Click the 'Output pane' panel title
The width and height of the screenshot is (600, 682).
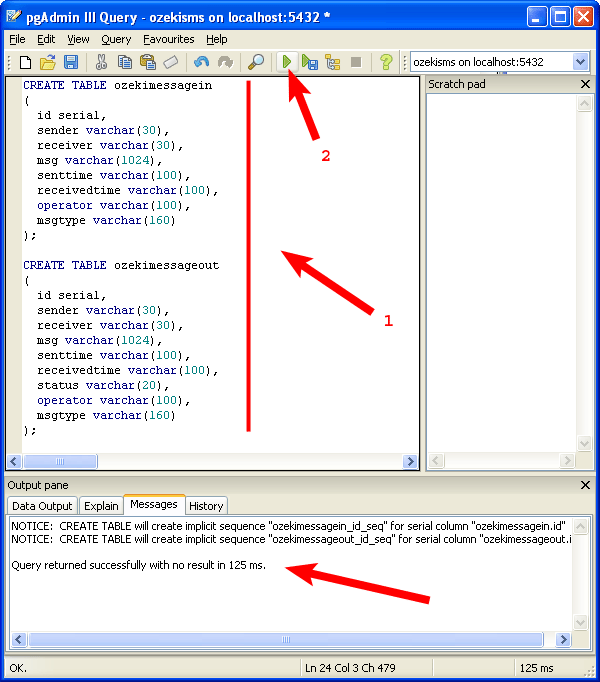38,485
